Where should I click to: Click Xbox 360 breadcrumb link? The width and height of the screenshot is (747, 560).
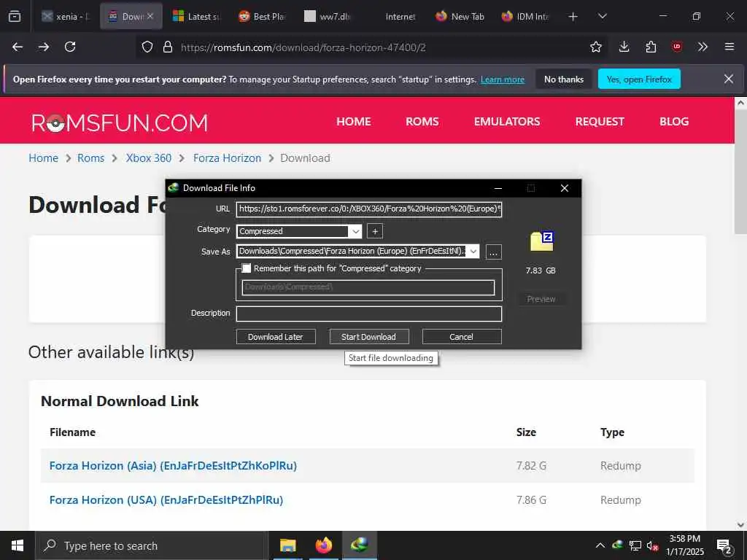149,158
